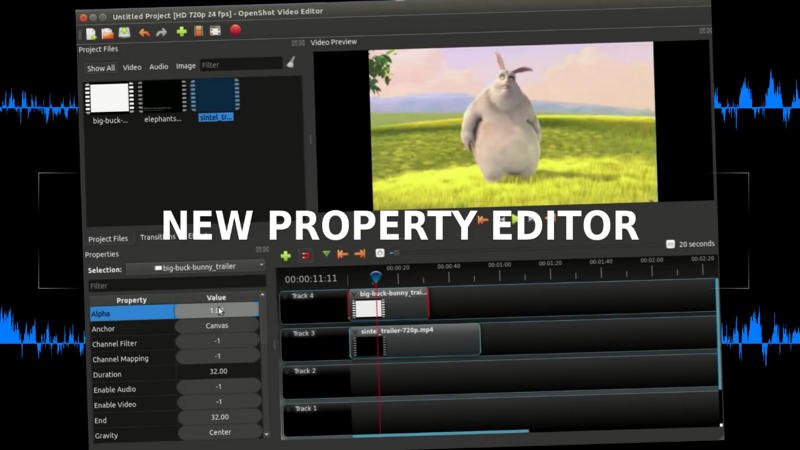Click properties list scroll-up arrow
The height and width of the screenshot is (450, 800).
(x=262, y=295)
